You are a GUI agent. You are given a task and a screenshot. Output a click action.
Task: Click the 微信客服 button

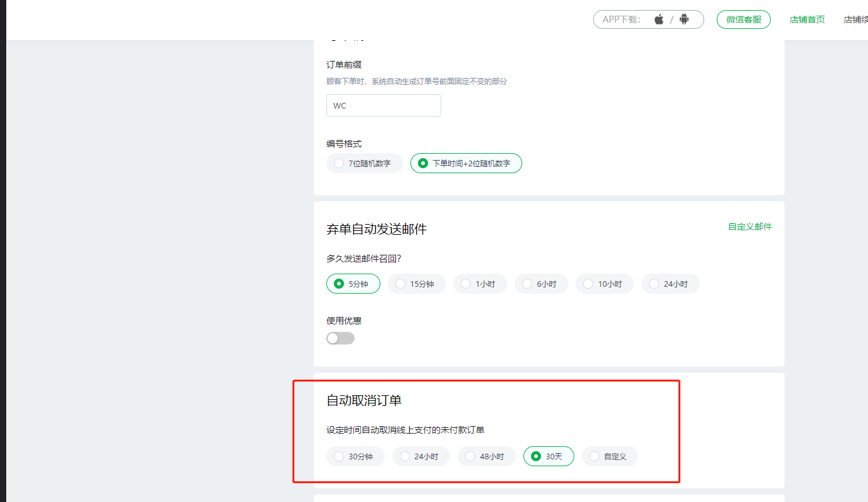tap(743, 19)
